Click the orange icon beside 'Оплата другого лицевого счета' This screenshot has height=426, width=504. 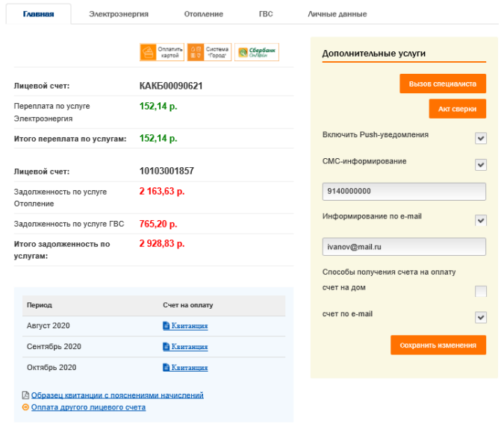[25, 407]
